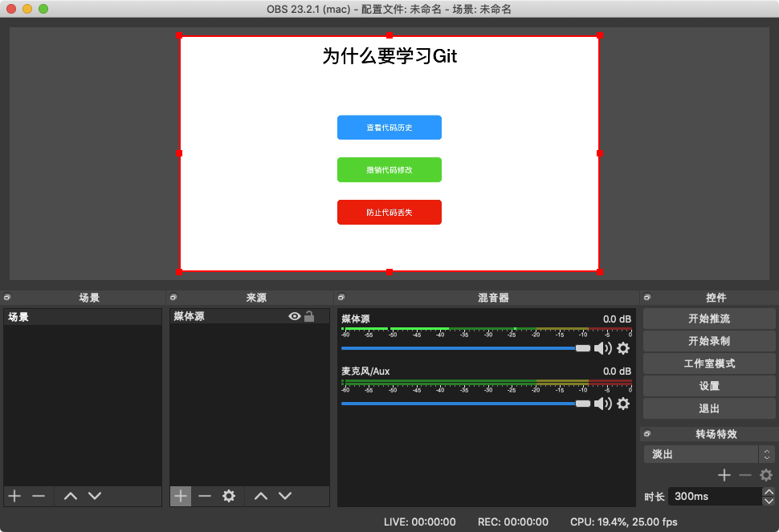Click REC: 00:00:00 status text

pyautogui.click(x=512, y=522)
